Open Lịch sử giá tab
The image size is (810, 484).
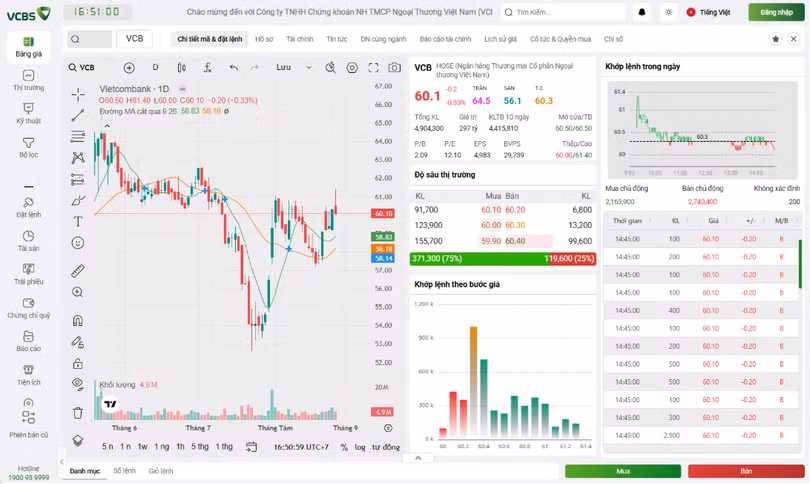pyautogui.click(x=501, y=39)
